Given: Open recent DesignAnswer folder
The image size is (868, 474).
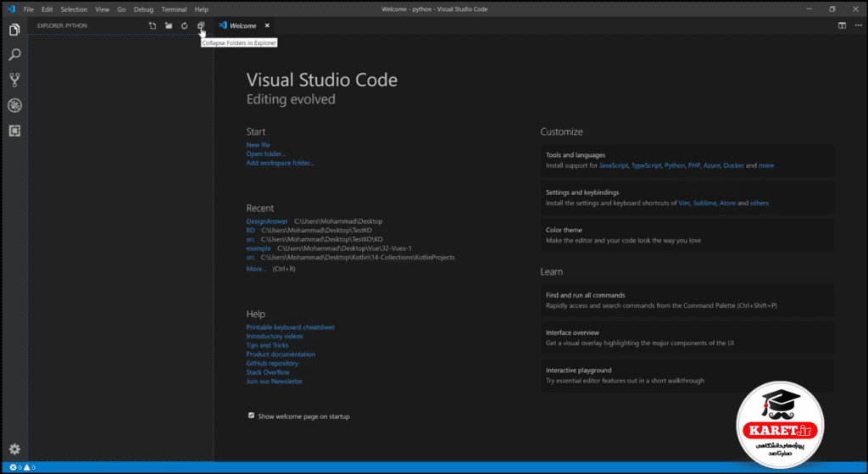Looking at the screenshot, I should coord(267,221).
